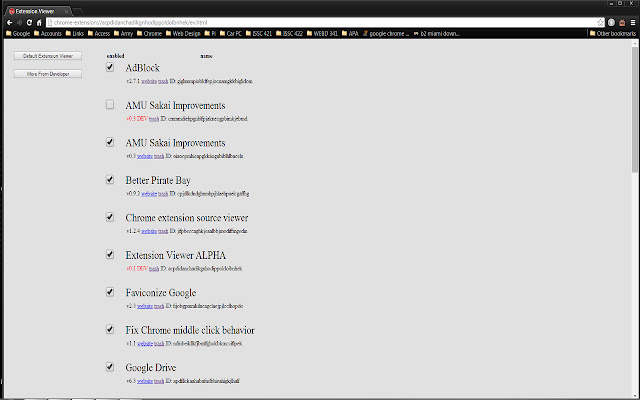Go to the browser home page icon
Viewport: 640px width, 400px height.
click(39, 22)
